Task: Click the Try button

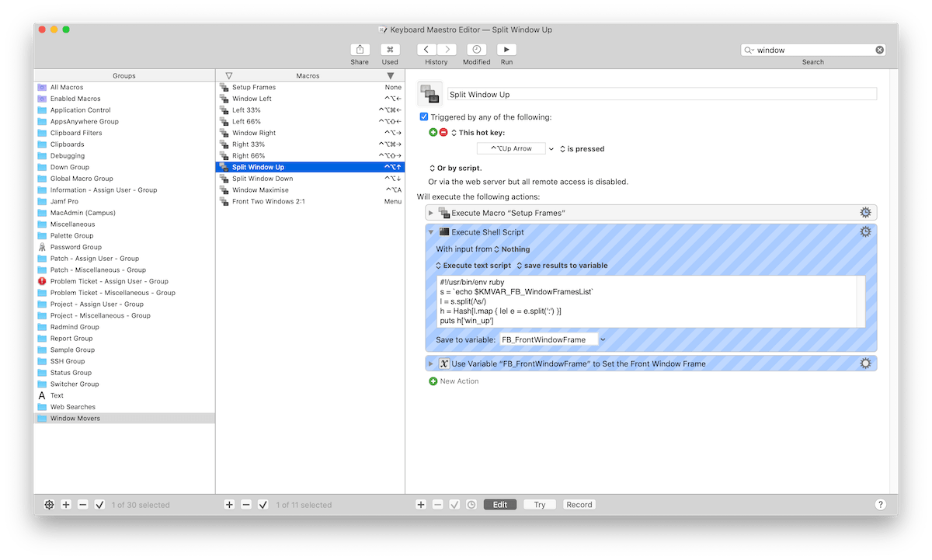Action: coord(540,505)
